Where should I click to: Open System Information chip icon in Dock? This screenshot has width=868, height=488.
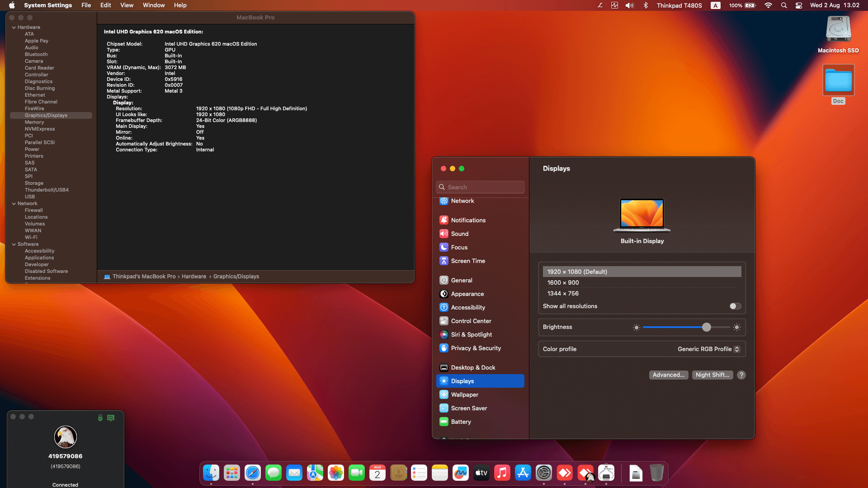[x=606, y=473]
